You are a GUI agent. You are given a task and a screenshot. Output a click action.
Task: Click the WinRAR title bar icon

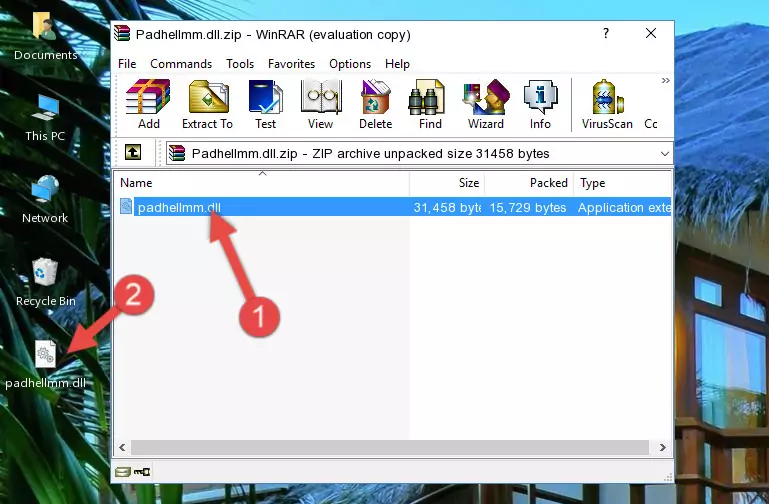pyautogui.click(x=122, y=33)
